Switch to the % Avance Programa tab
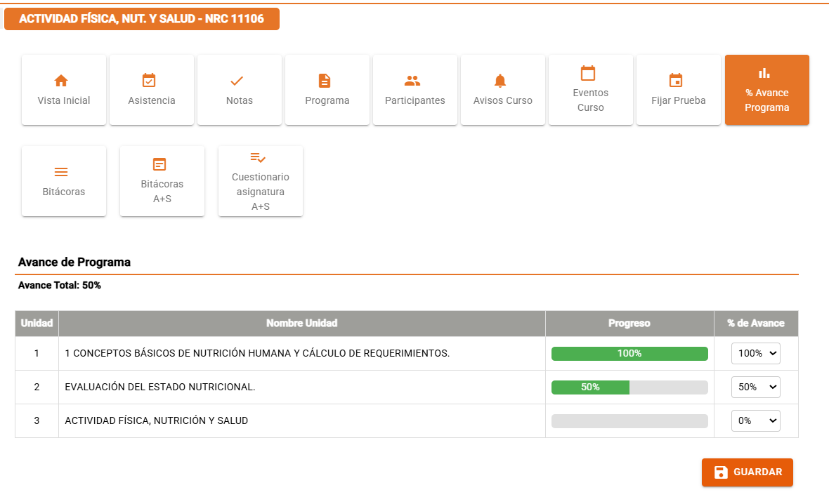Screen dimensions: 829x504 [766, 90]
